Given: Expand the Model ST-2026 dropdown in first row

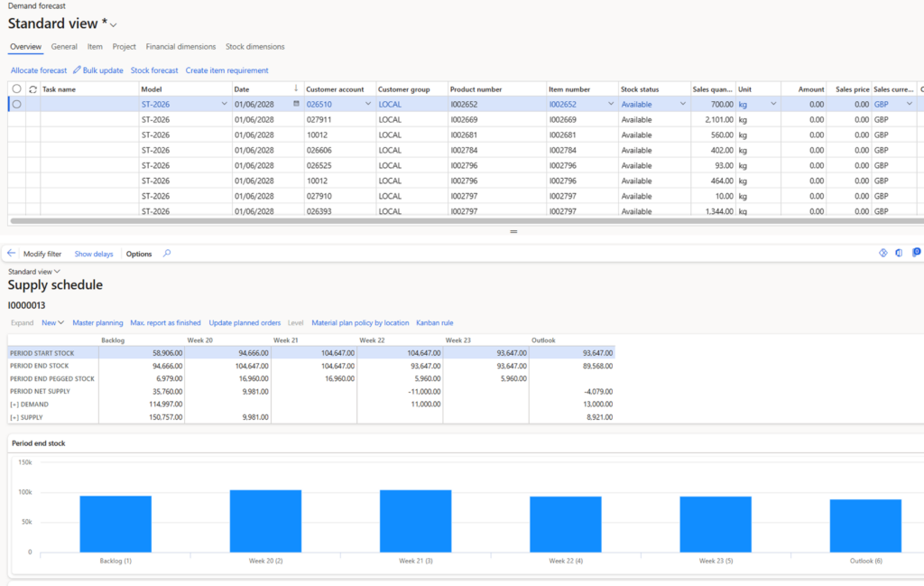Looking at the screenshot, I should click(x=224, y=104).
